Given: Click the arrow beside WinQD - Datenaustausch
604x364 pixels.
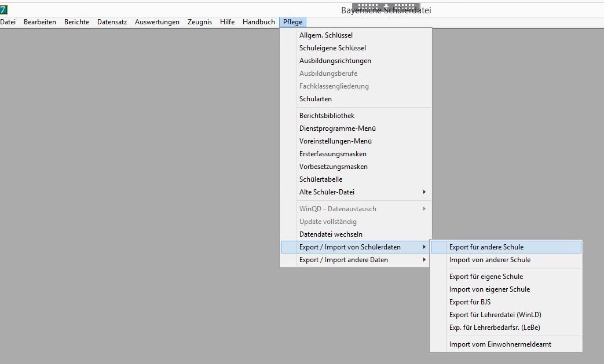Looking at the screenshot, I should tap(424, 208).
